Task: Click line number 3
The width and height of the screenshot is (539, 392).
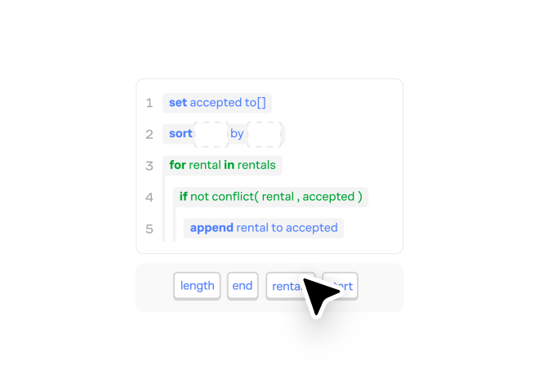Action: point(149,166)
